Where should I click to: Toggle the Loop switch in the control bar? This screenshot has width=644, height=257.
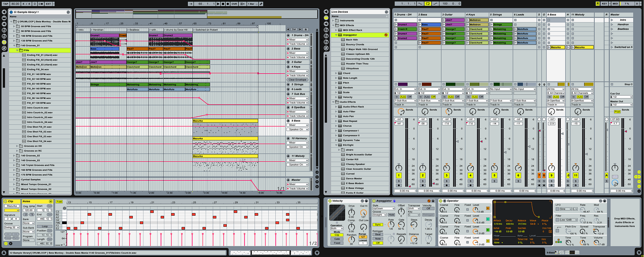click(428, 4)
